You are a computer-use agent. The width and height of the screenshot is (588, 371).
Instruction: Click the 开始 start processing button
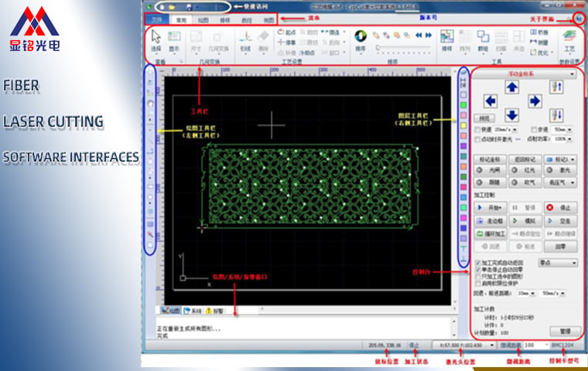pos(490,208)
